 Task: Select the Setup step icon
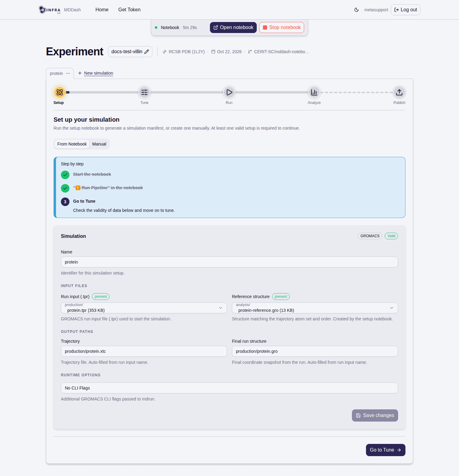[60, 92]
